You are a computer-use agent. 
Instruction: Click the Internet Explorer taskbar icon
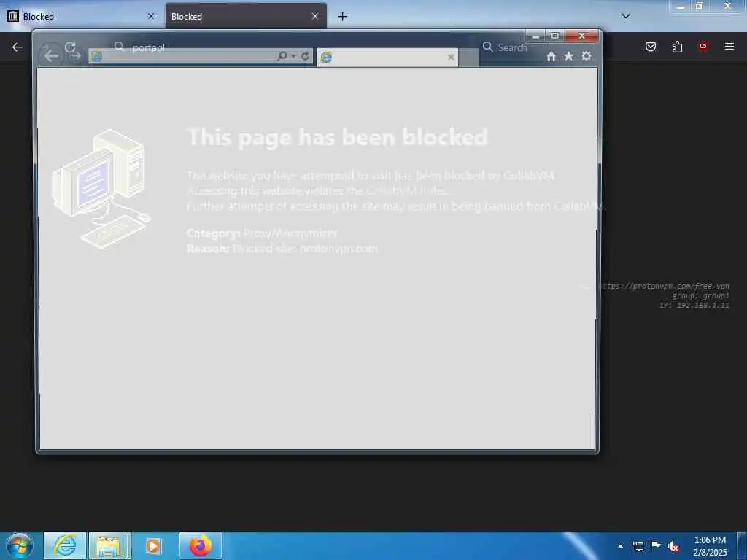coord(65,545)
